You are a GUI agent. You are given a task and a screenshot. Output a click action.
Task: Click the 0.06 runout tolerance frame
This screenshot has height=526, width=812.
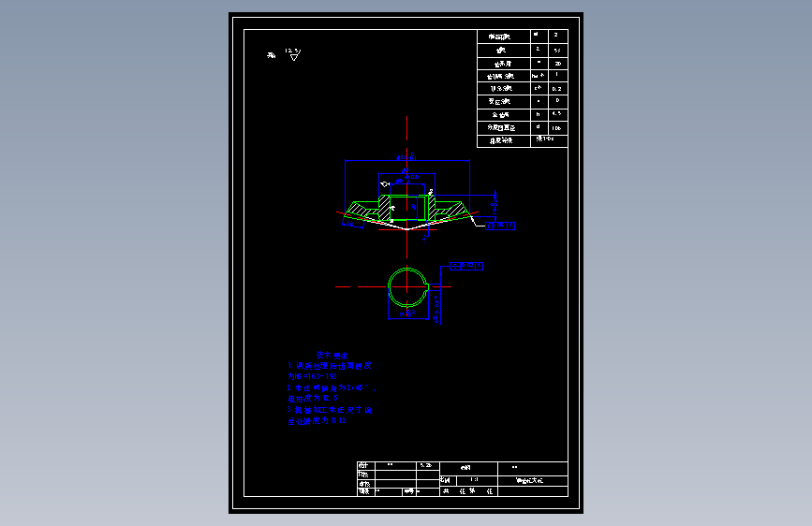click(x=500, y=226)
